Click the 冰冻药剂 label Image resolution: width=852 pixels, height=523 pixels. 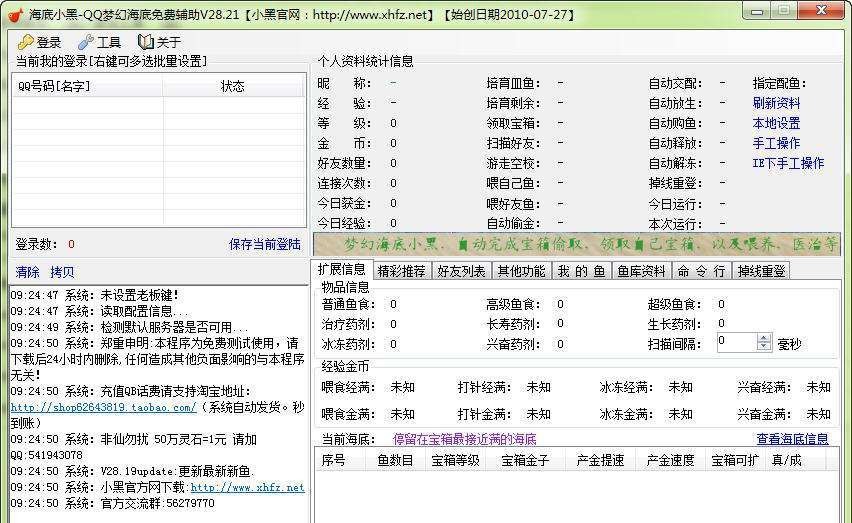(348, 344)
